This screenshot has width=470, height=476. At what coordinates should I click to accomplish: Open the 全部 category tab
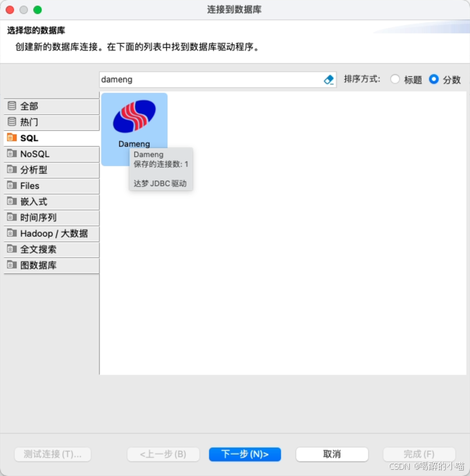tap(51, 107)
